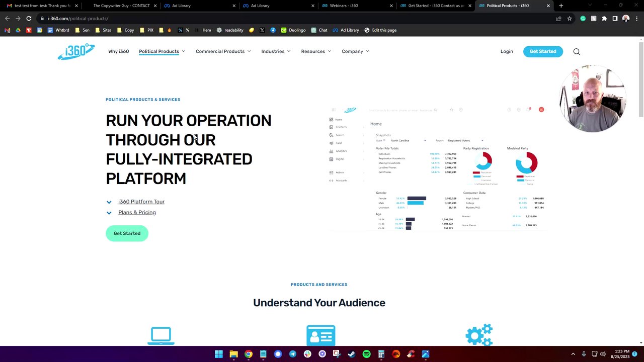
Task: Open the Calculator taskbar icon
Action: 381,354
